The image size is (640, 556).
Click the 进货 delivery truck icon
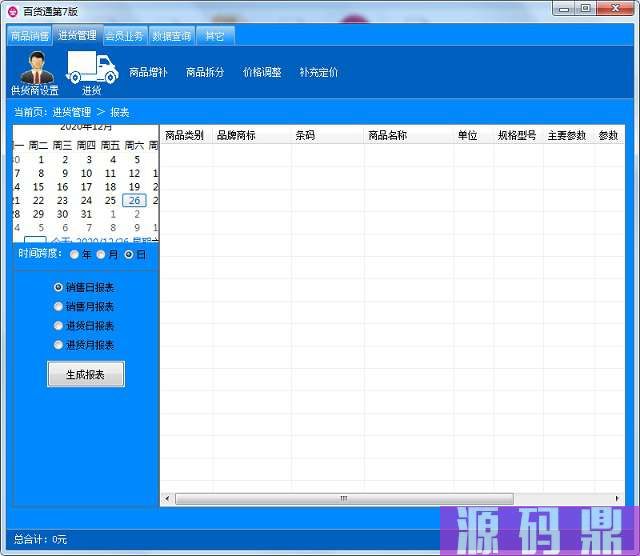tap(92, 73)
